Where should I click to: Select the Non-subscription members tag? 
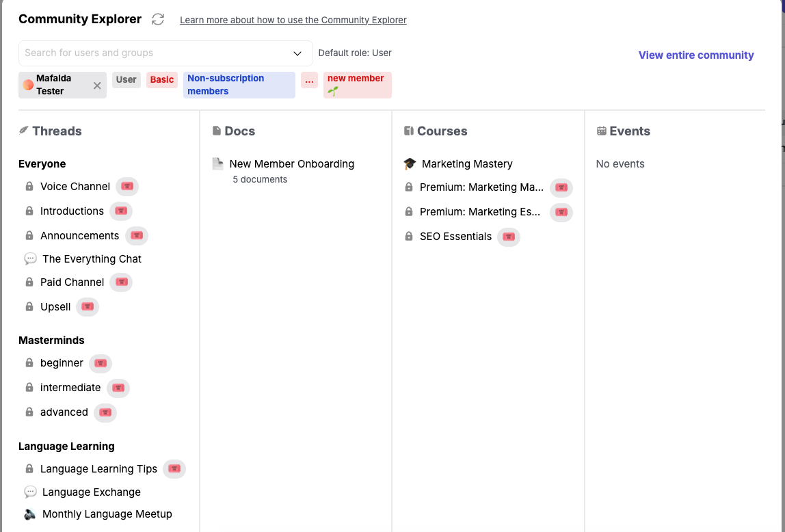coord(239,85)
